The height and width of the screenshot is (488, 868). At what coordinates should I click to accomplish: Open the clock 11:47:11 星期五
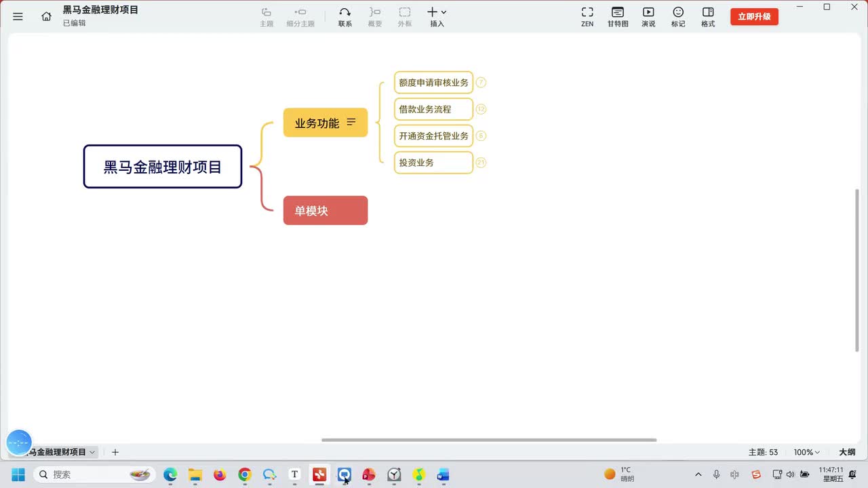coord(831,474)
